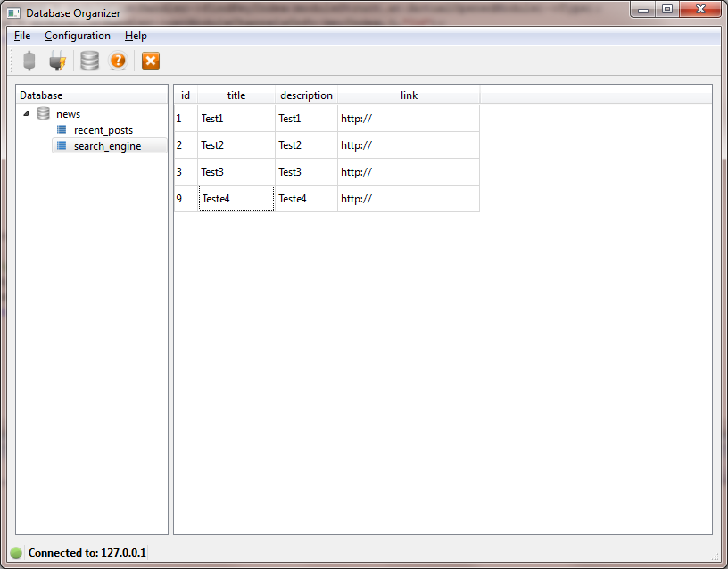The image size is (728, 569).
Task: Open the Configuration menu
Action: tap(78, 36)
